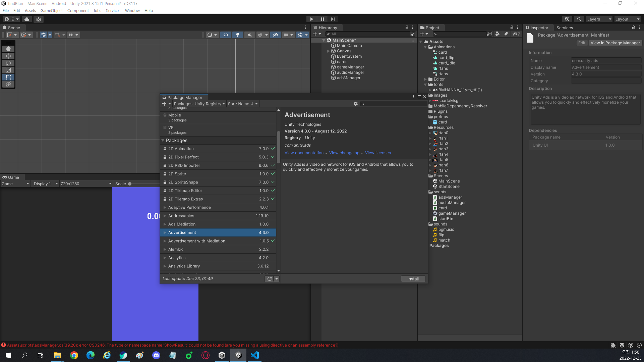The image size is (644, 362).
Task: Click the Step frame button
Action: click(x=333, y=19)
